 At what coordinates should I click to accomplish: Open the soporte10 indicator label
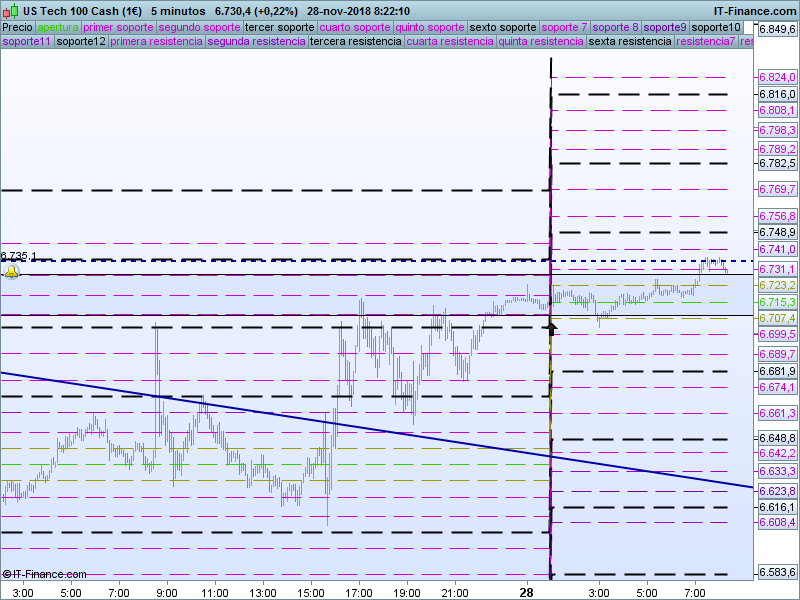pyautogui.click(x=716, y=28)
